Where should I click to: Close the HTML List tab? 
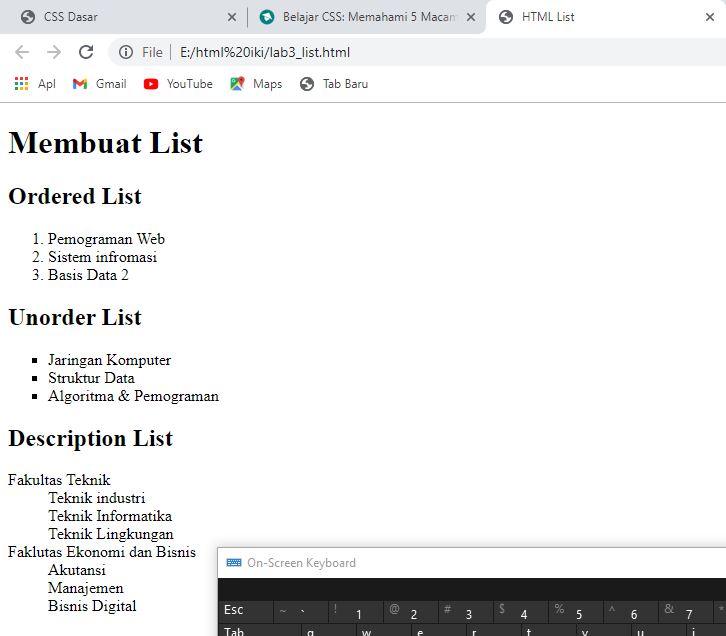(709, 17)
